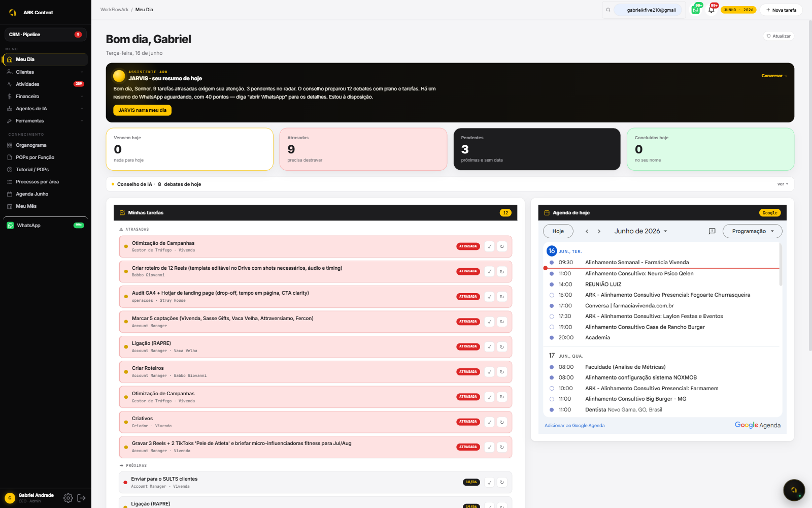Go to previous period in agenda
This screenshot has height=508, width=812.
(x=587, y=231)
